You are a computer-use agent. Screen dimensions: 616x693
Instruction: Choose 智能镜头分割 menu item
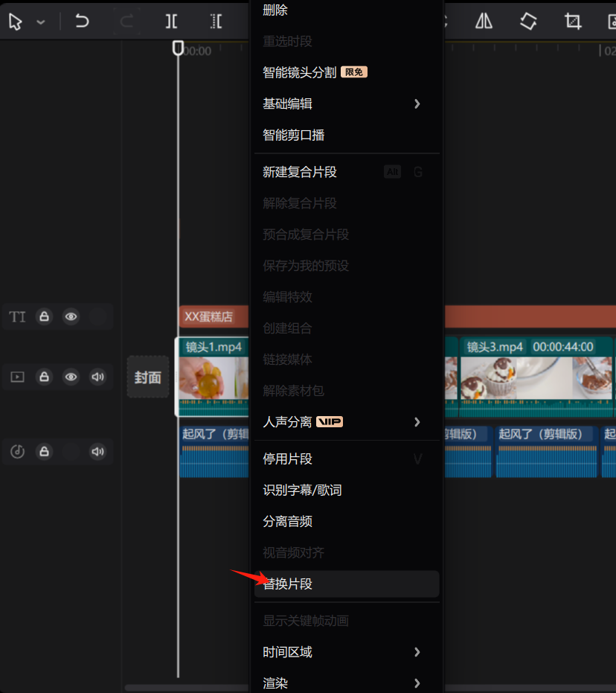click(x=347, y=72)
